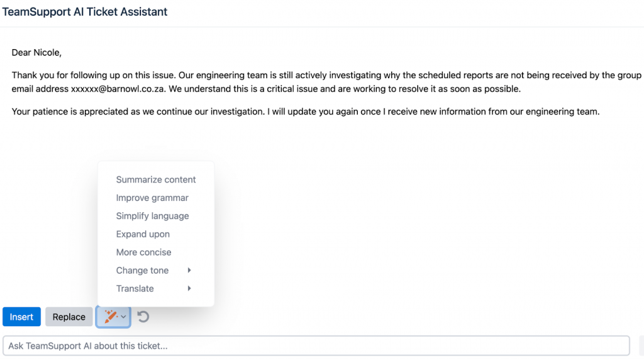644x362 pixels.
Task: Select the Improve grammar option
Action: (152, 198)
